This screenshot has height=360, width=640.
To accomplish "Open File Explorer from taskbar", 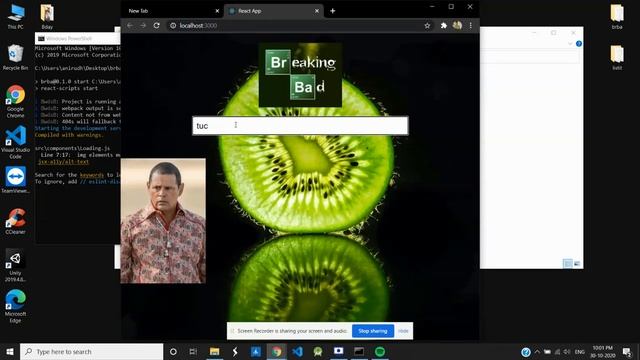I will (214, 351).
